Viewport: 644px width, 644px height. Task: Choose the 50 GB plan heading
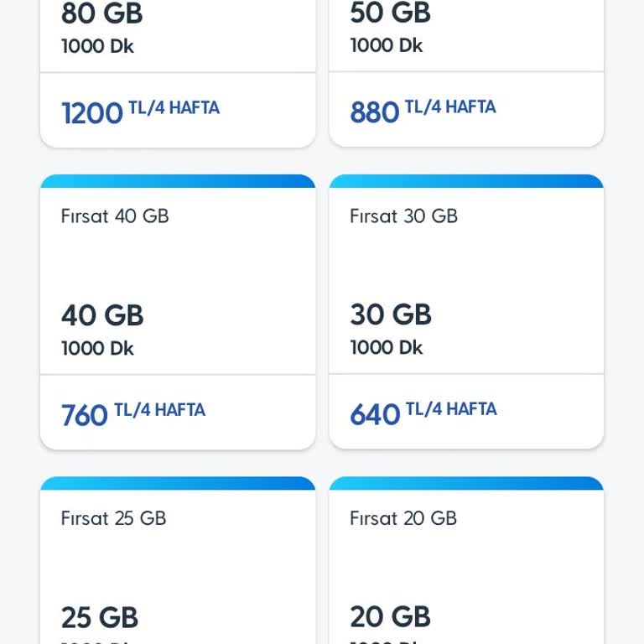390,13
